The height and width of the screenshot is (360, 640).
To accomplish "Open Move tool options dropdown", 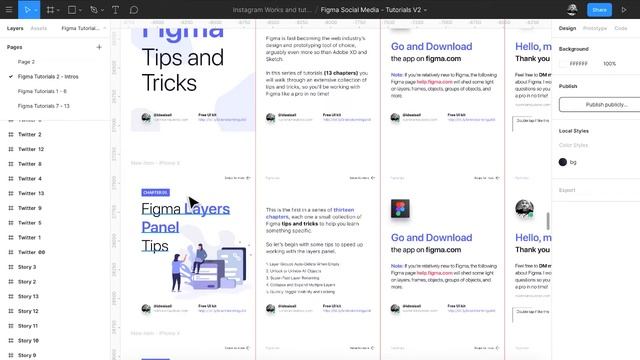I will (36, 10).
